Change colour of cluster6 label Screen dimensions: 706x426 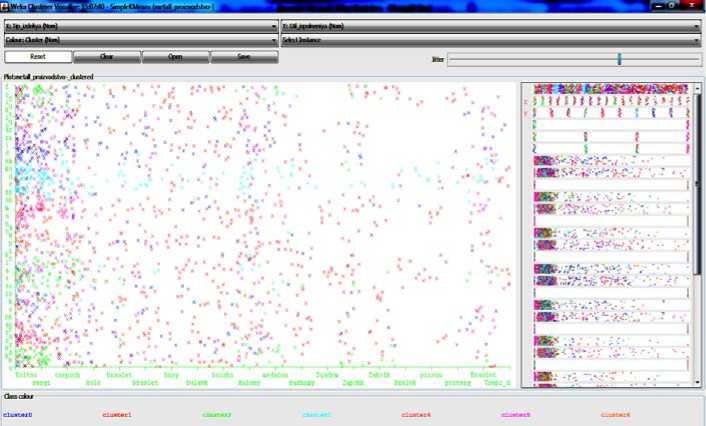[x=615, y=414]
